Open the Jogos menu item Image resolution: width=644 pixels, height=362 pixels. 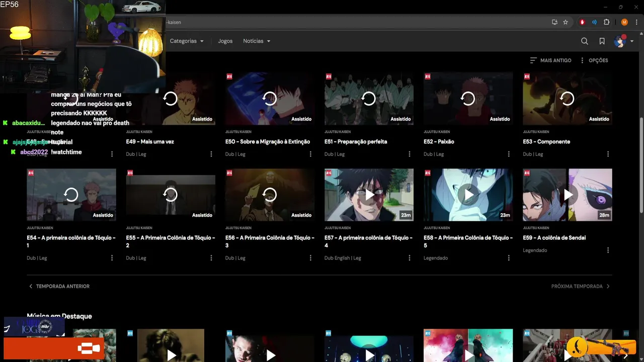[x=225, y=41]
